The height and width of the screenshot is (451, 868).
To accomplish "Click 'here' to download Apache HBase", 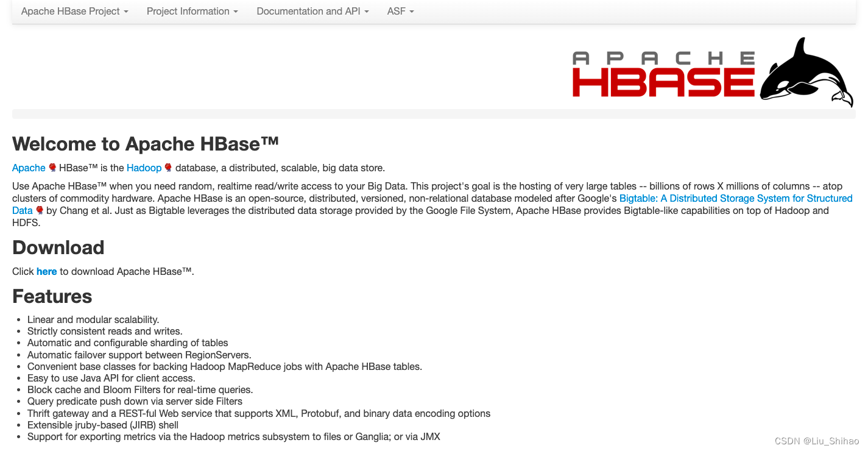I will point(47,271).
